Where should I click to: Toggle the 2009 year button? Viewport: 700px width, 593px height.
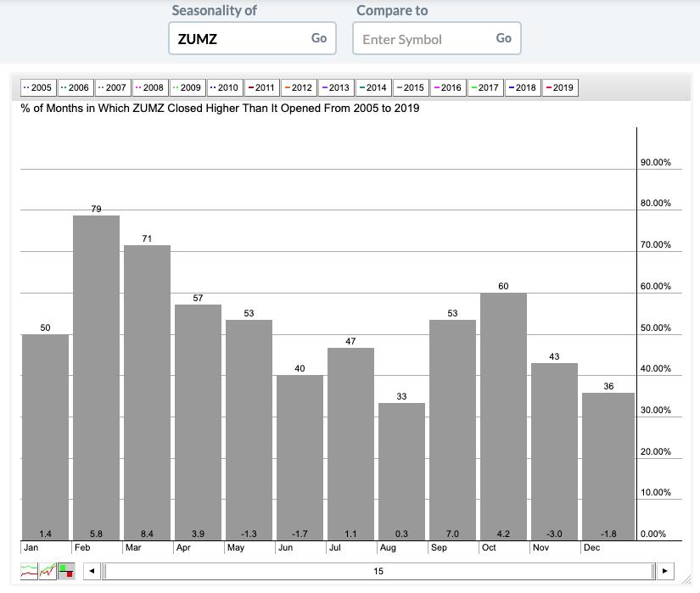tap(188, 87)
